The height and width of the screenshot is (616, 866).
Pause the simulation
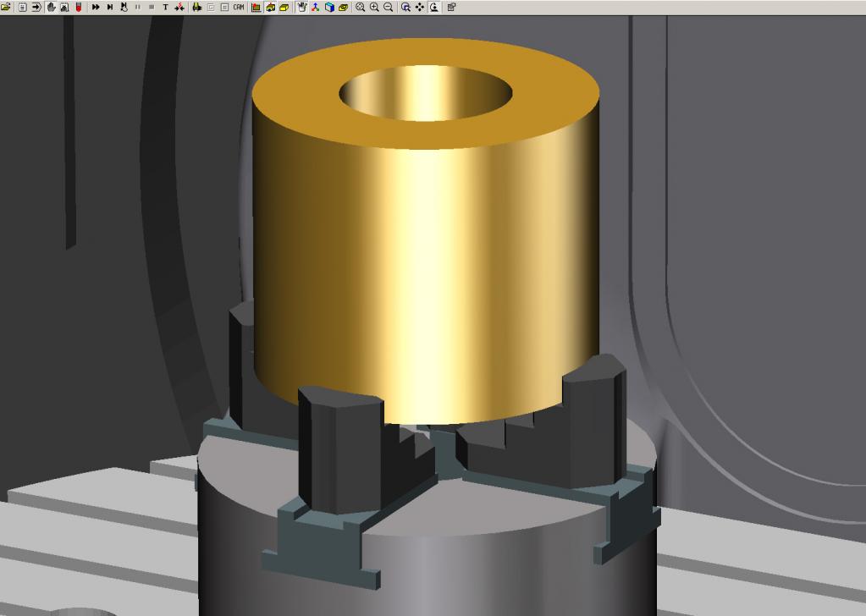point(137,7)
